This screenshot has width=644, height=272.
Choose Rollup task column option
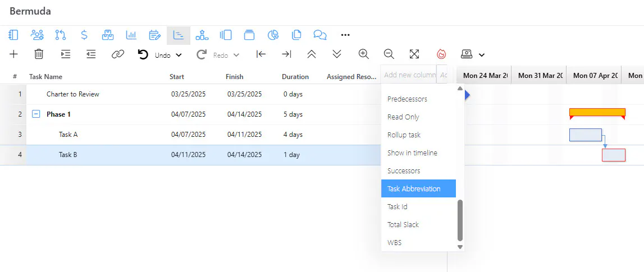[x=418, y=135]
